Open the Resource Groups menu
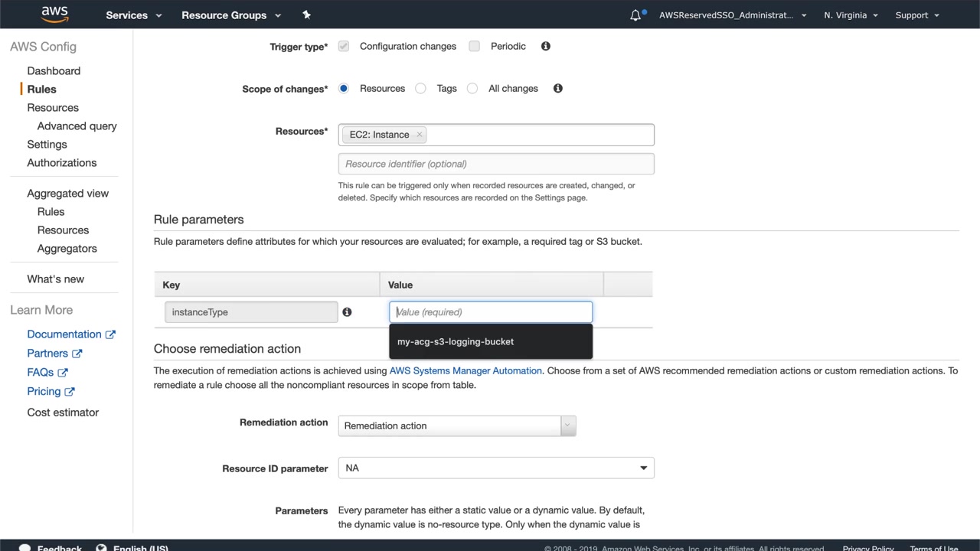This screenshot has height=551, width=980. click(x=231, y=15)
